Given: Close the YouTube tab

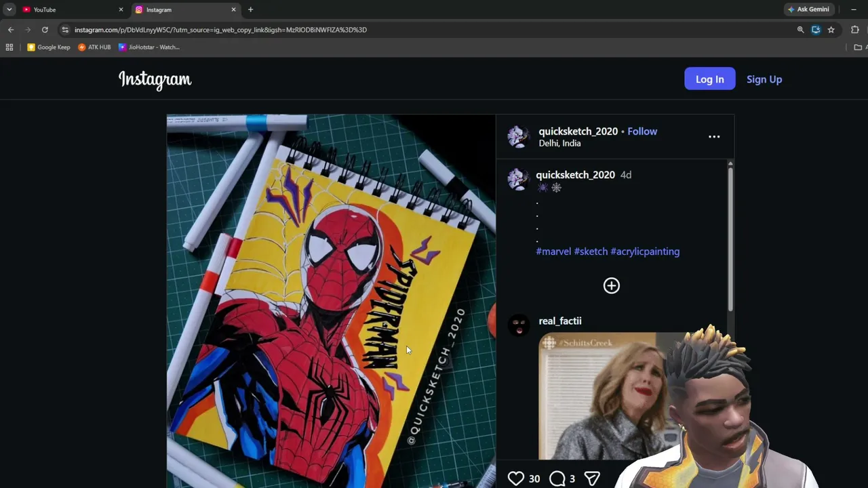Looking at the screenshot, I should (x=121, y=9).
